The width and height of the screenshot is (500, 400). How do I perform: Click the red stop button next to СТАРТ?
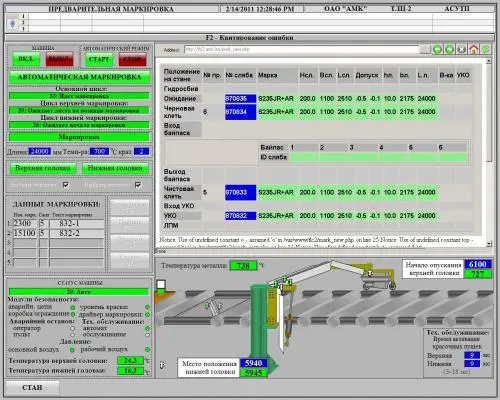coord(132,59)
